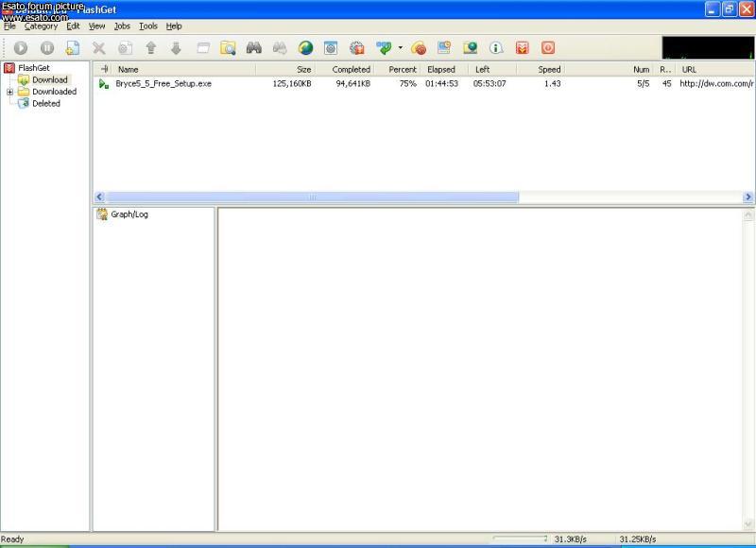The image size is (756, 548).
Task: Add a new download job
Action: click(x=73, y=48)
